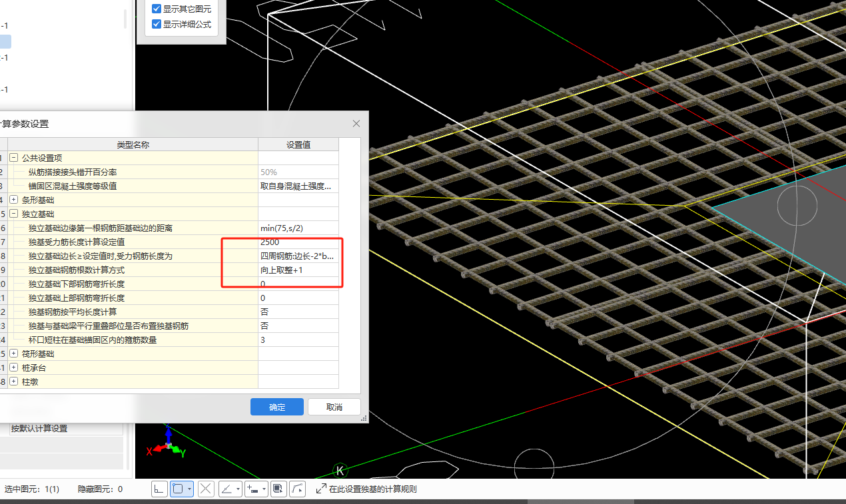Screen dimensions: 846x504
Task: Click the layered window selection icon in the bottom toolbar
Action: coord(278,489)
